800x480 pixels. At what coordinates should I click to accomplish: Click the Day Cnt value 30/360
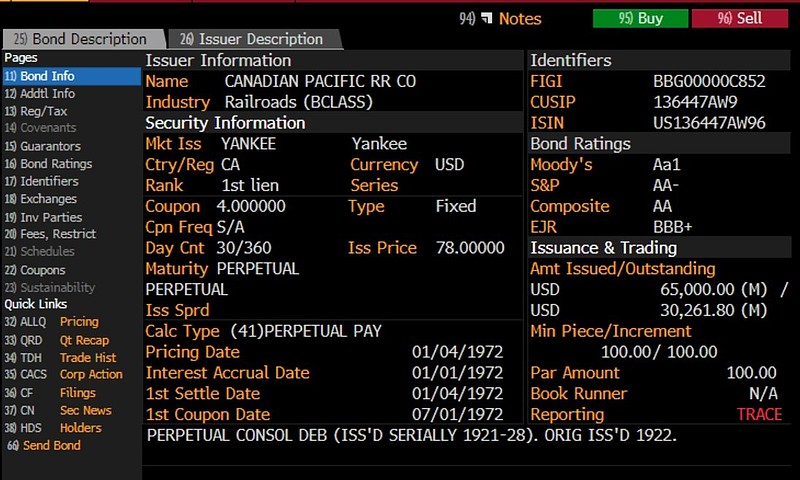click(244, 248)
